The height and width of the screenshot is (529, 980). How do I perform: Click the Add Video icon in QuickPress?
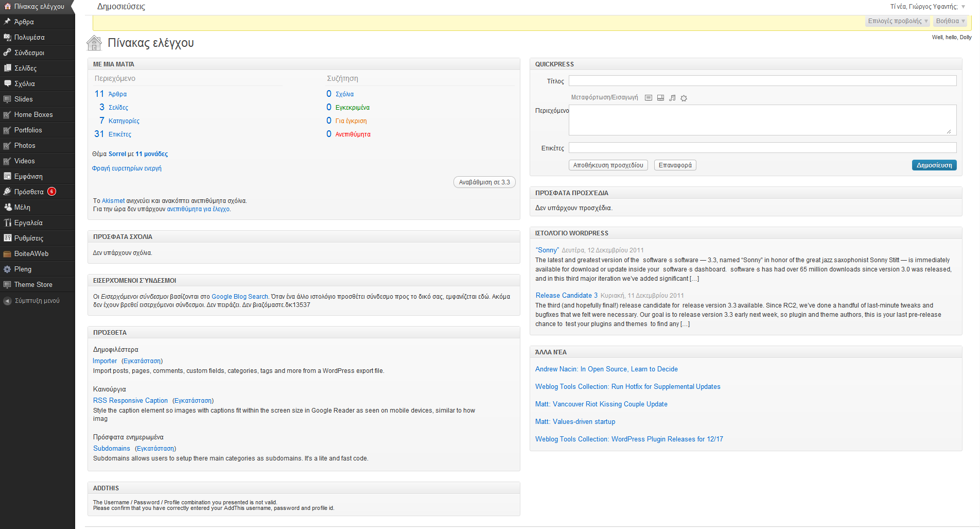click(x=660, y=98)
